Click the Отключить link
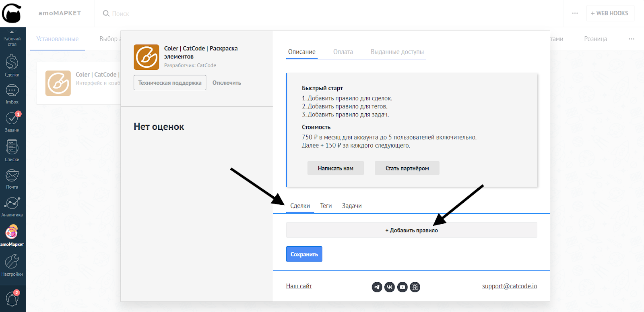644x312 pixels. coord(227,83)
